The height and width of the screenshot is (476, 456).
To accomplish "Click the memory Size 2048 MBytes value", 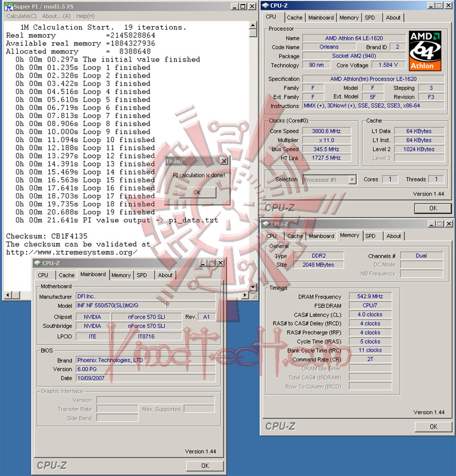I will coord(319,265).
